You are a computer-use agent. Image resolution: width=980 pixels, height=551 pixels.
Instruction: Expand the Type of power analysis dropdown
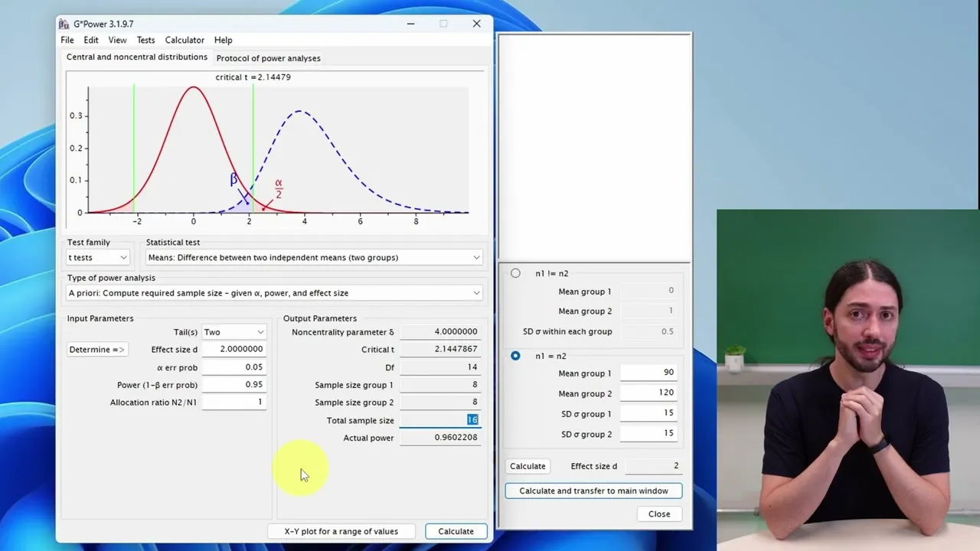click(275, 293)
